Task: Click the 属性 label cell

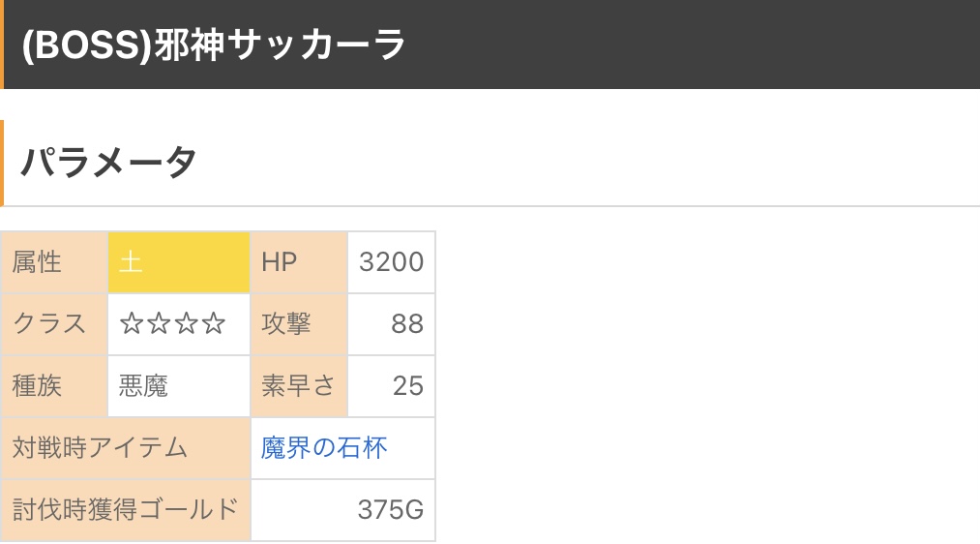Action: tap(55, 262)
